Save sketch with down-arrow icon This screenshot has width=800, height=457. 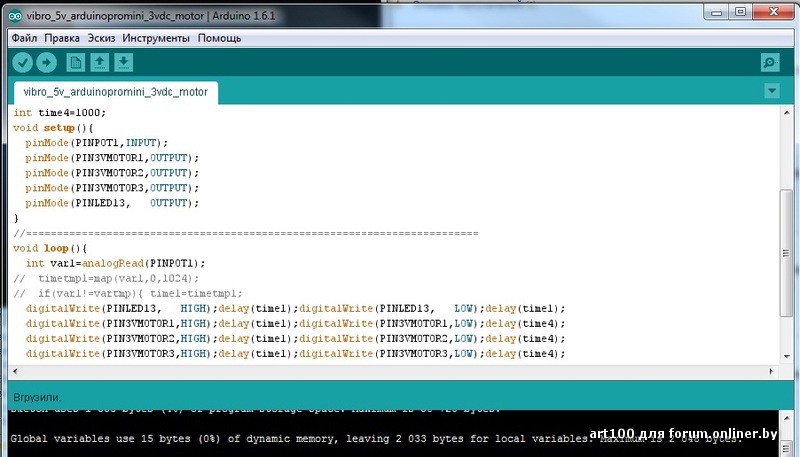tap(123, 63)
